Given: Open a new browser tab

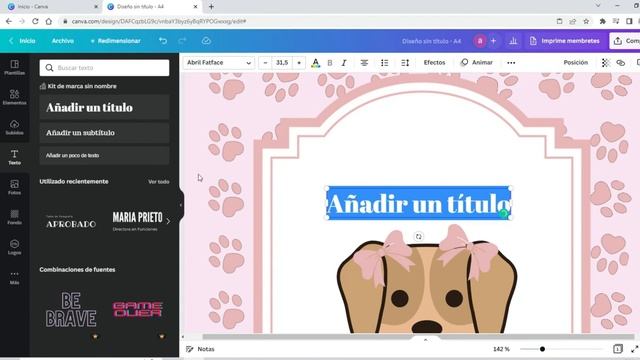Looking at the screenshot, I should [211, 7].
